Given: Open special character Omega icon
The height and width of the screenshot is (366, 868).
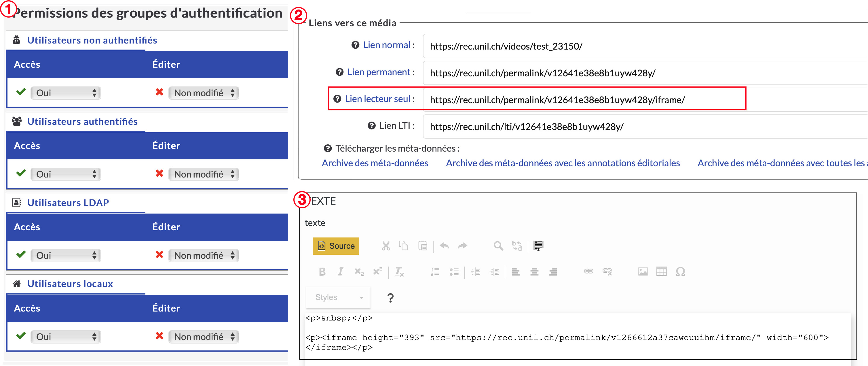Looking at the screenshot, I should [x=680, y=272].
